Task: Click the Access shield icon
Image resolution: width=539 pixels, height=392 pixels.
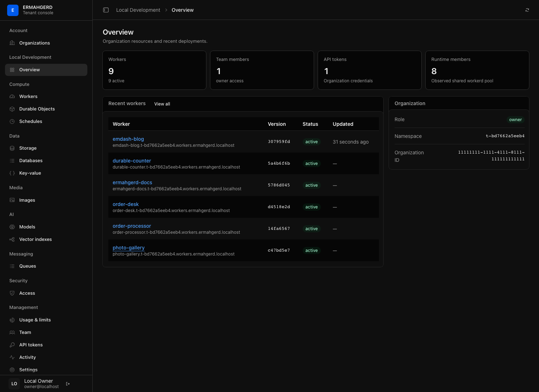Action: 12,293
